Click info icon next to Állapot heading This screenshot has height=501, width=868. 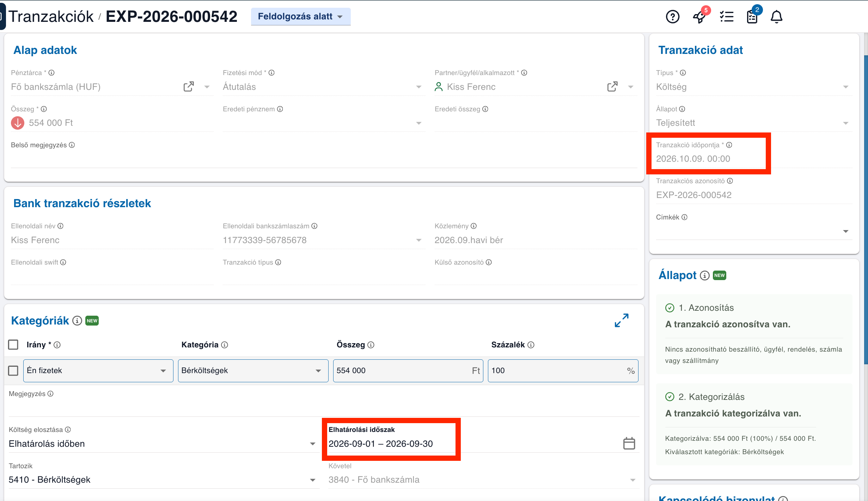[704, 275]
